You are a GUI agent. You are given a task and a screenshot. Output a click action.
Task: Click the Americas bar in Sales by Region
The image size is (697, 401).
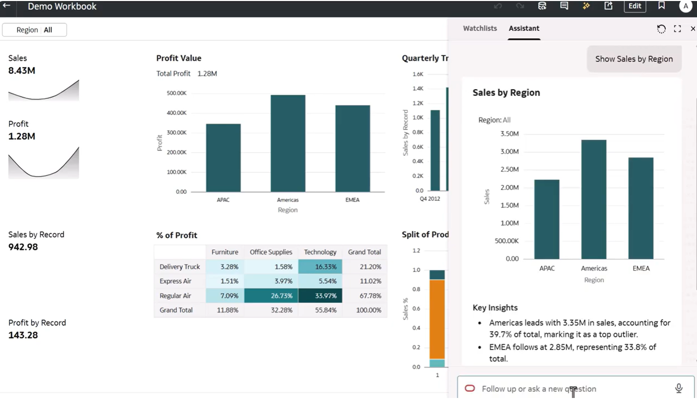(594, 199)
